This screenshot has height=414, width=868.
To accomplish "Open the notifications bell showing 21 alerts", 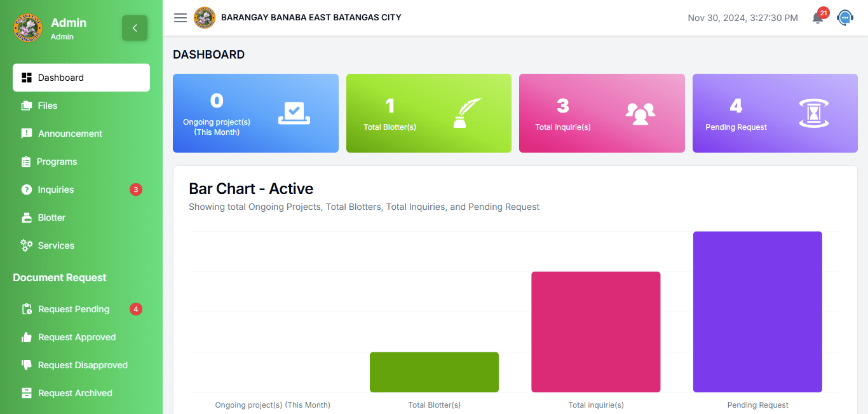I will click(x=818, y=18).
